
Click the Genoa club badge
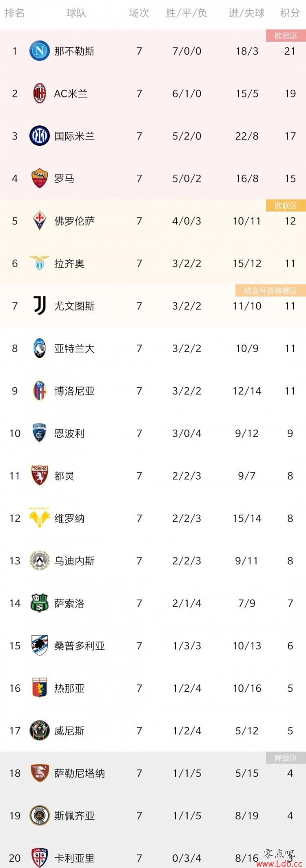[40, 688]
